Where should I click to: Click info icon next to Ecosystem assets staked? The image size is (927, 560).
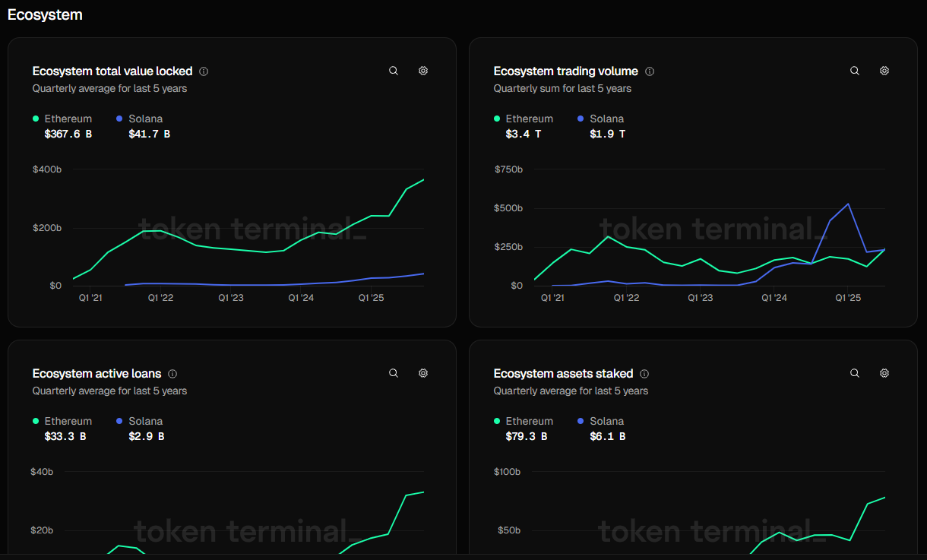pyautogui.click(x=644, y=374)
